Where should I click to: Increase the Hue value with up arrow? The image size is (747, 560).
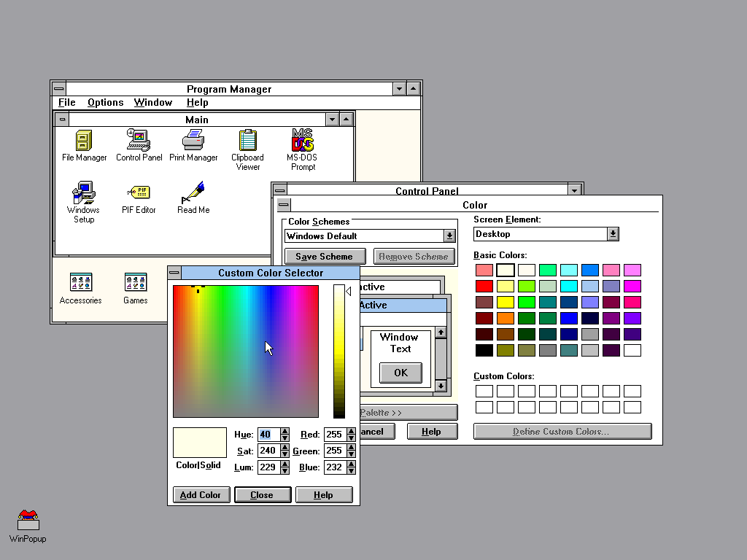(x=285, y=431)
